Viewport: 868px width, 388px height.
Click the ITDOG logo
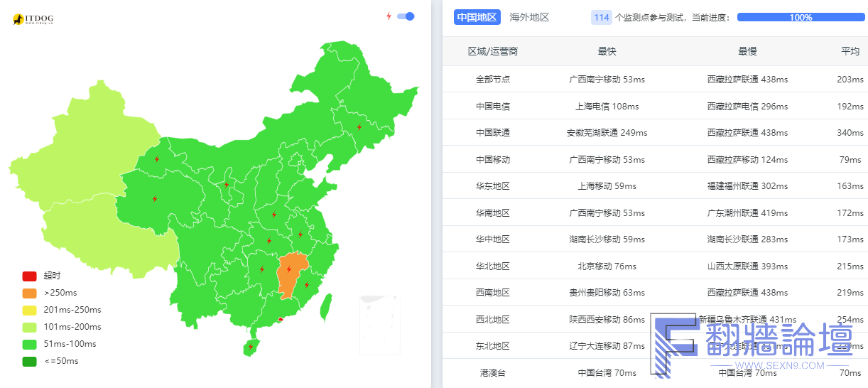pos(33,19)
